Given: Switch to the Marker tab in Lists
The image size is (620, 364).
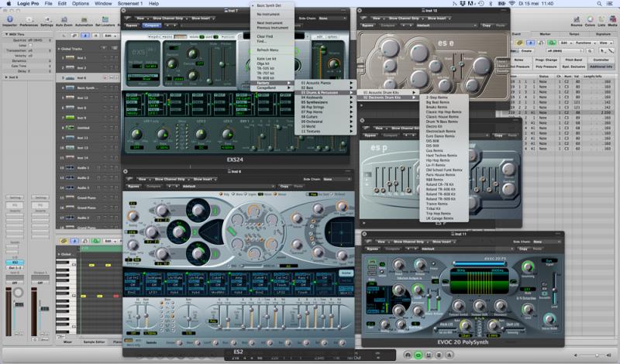Looking at the screenshot, I should (x=545, y=34).
